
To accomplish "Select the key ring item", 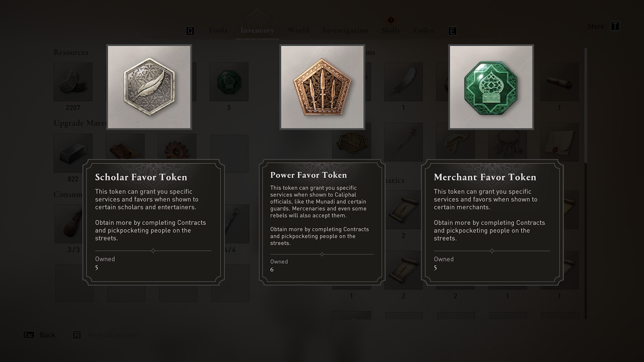I will 507,142.
